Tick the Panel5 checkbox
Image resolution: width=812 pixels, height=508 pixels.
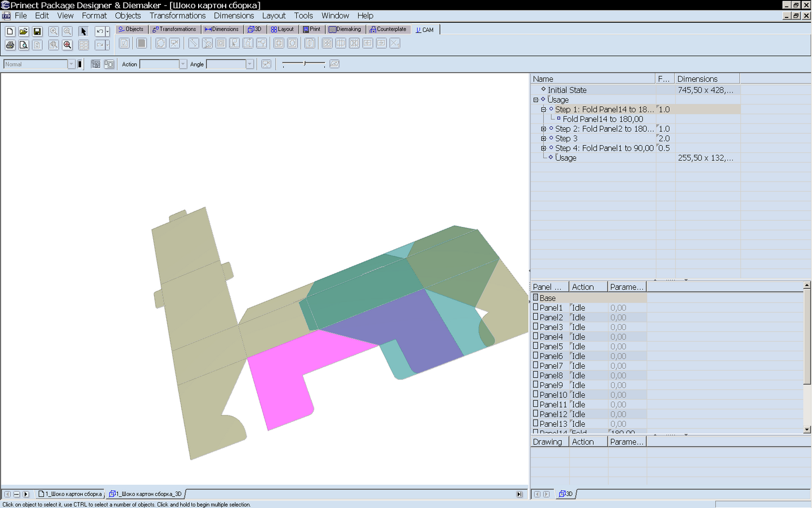(x=536, y=346)
